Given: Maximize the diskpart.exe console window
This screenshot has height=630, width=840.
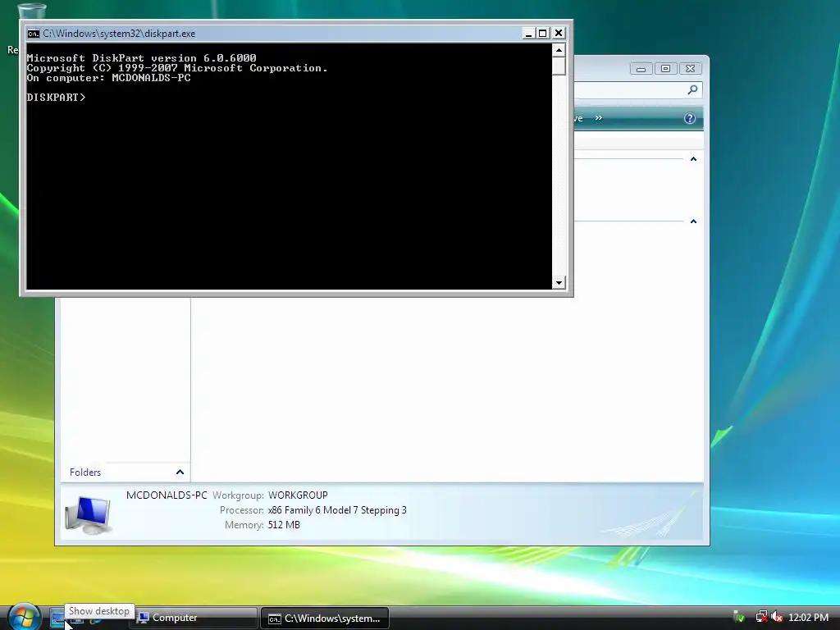Looking at the screenshot, I should tap(543, 33).
